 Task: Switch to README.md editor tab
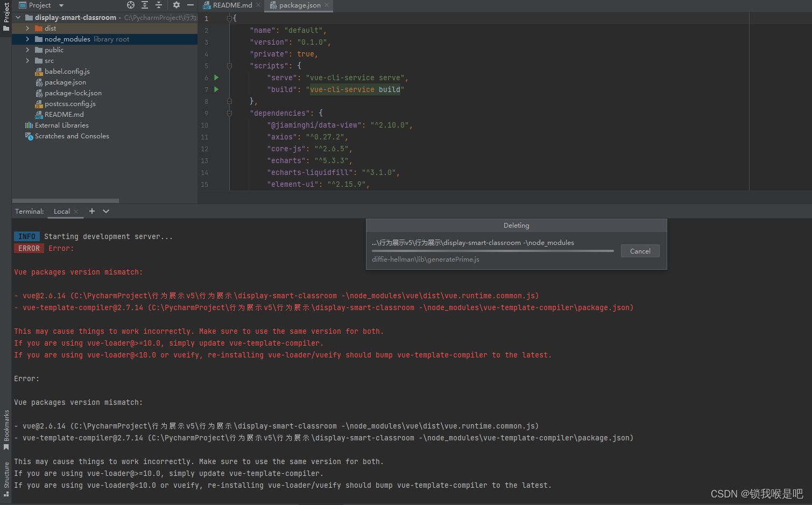pyautogui.click(x=232, y=5)
